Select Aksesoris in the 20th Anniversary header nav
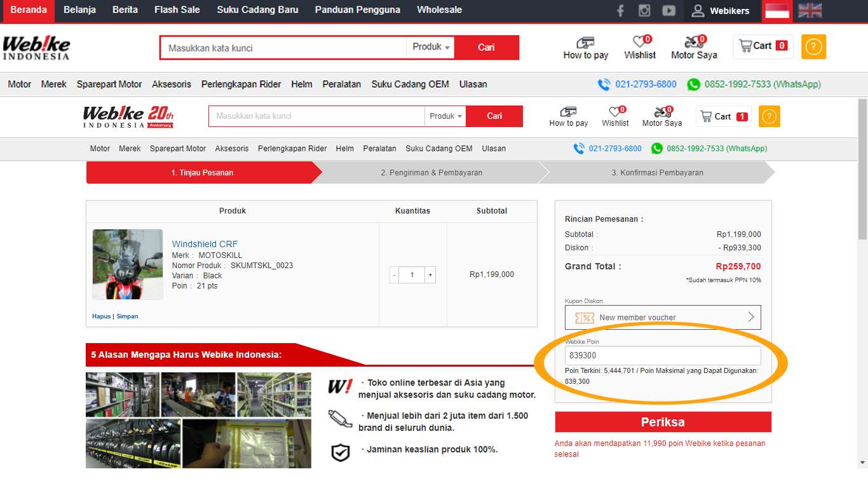Screen dimensions: 868x488 (x=232, y=149)
